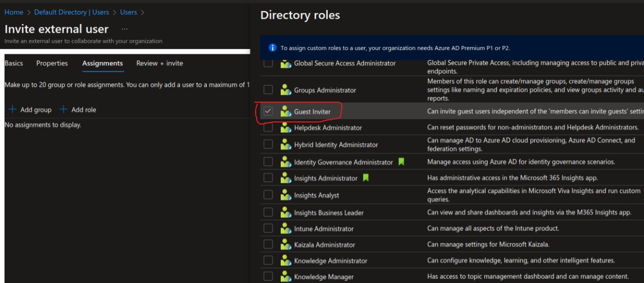Open the Review + invite tab

(160, 64)
